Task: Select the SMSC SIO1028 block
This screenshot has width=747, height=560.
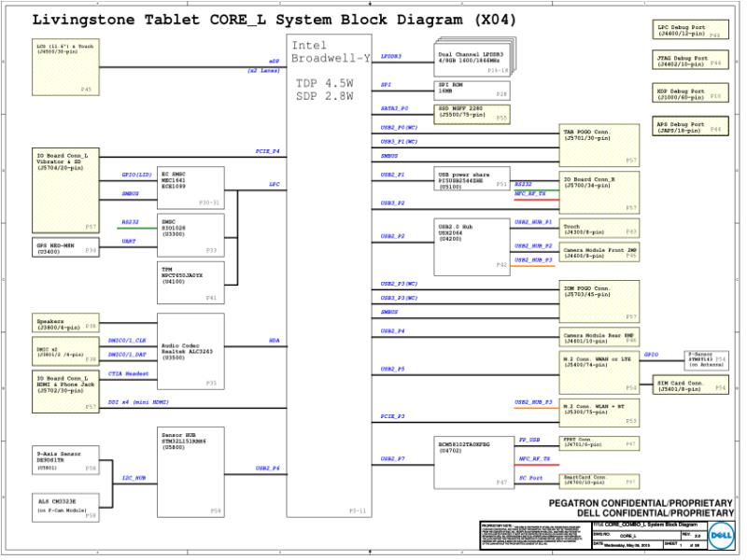Action: 190,235
